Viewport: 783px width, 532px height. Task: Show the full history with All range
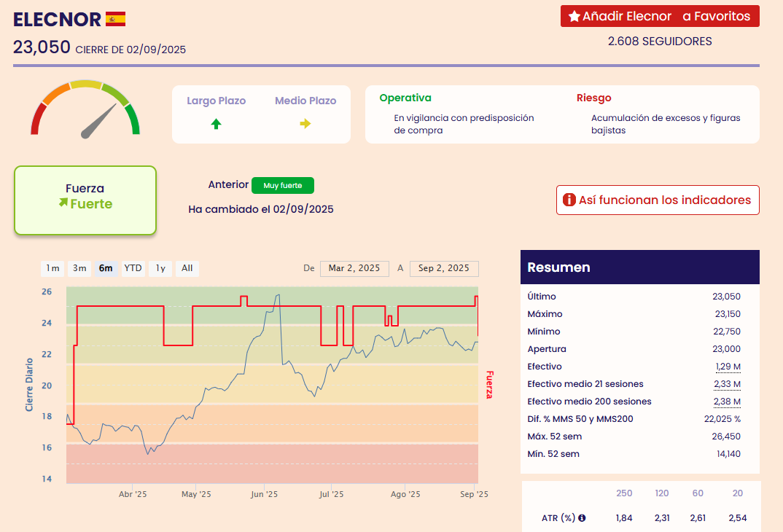[x=187, y=268]
